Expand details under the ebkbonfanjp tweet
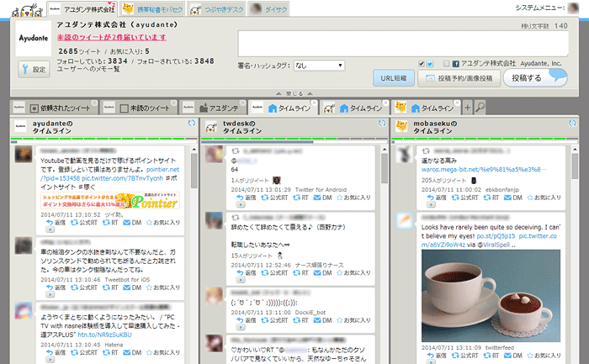Image resolution: width=589 pixels, height=364 pixels. [431, 204]
